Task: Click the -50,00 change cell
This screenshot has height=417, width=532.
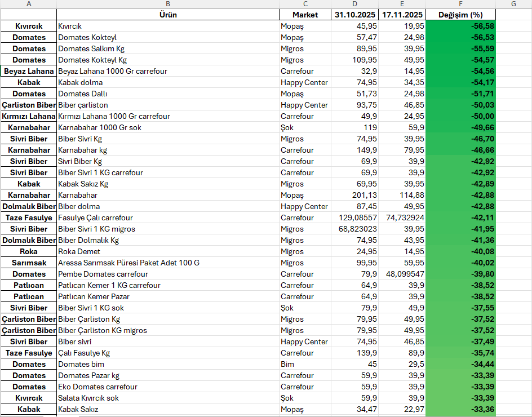Action: tap(461, 116)
